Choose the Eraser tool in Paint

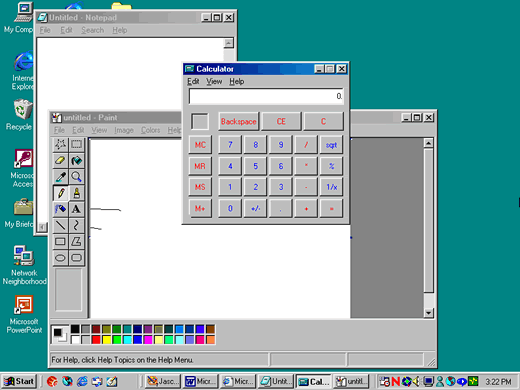(x=60, y=160)
